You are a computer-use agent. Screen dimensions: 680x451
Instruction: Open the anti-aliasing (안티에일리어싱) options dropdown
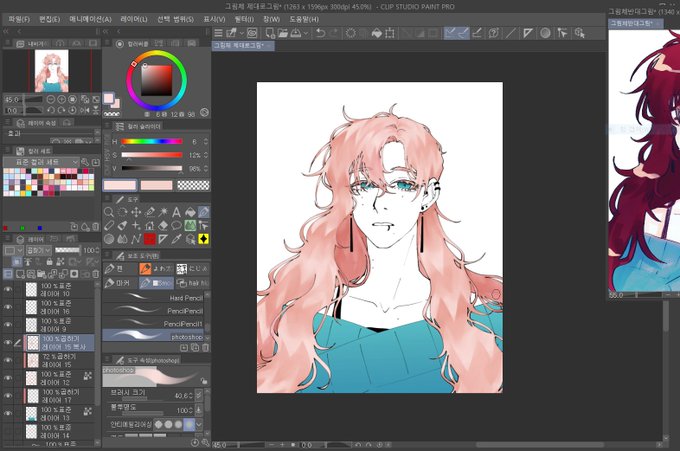pos(199,425)
